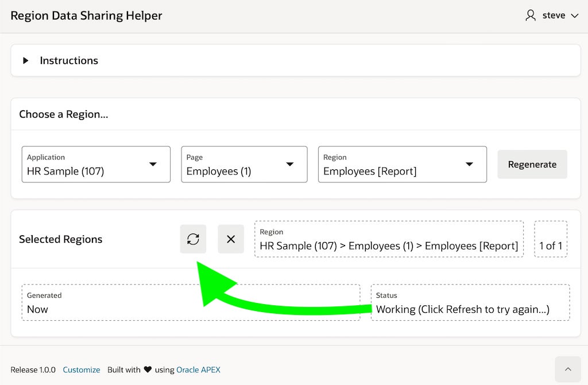The width and height of the screenshot is (588, 385).
Task: Click the Generated field showing Now
Action: [191, 302]
